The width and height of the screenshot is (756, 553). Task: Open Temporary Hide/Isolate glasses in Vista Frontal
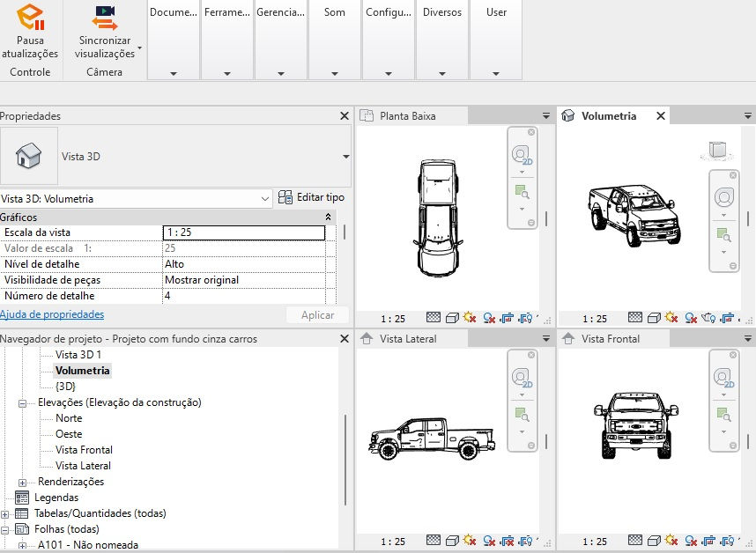[x=728, y=543]
